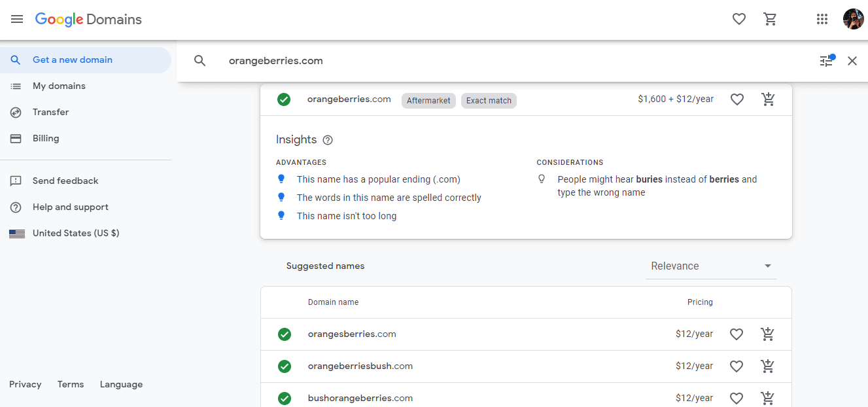Open the shopping cart in header
Screen dimensions: 868x407
point(771,20)
